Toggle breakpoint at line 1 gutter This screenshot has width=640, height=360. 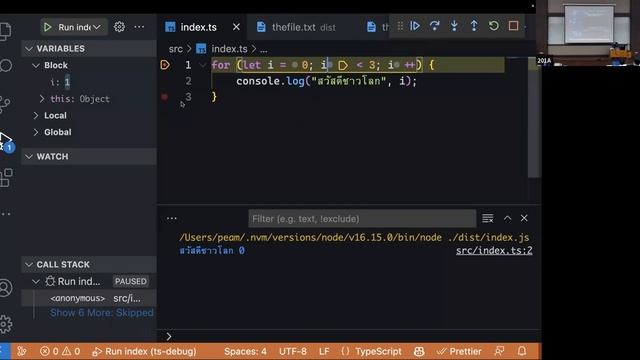165,65
